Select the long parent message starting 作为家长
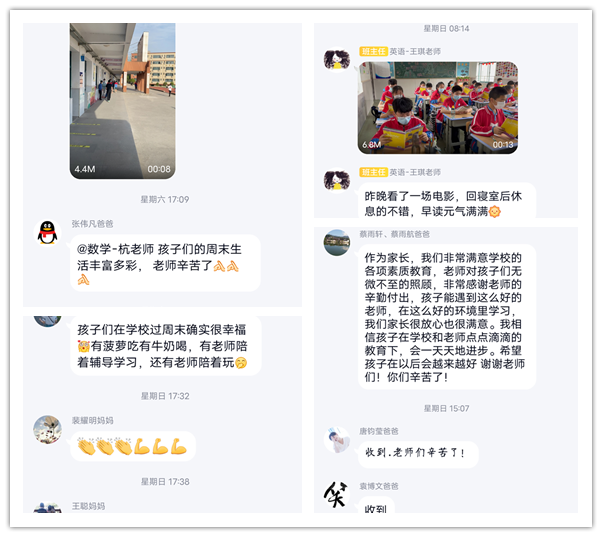602x537 pixels. coord(447,317)
